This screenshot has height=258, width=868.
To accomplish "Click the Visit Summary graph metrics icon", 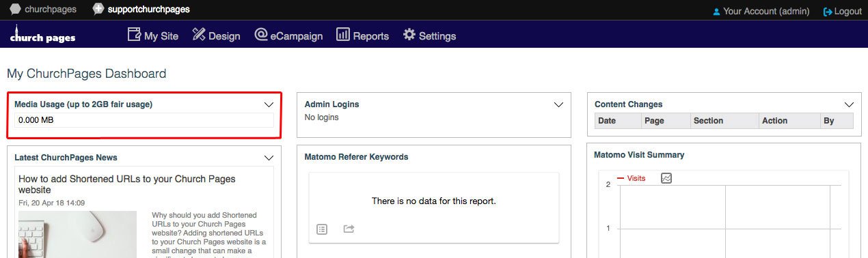I will [666, 178].
